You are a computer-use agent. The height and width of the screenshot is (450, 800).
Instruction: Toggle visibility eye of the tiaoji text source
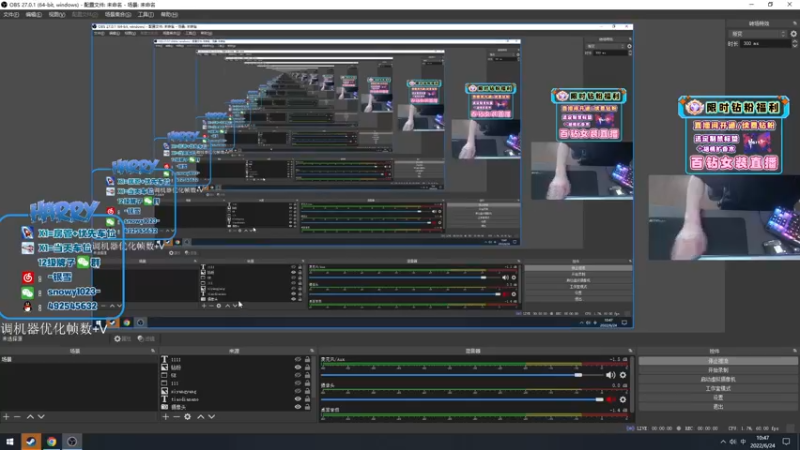(x=298, y=399)
